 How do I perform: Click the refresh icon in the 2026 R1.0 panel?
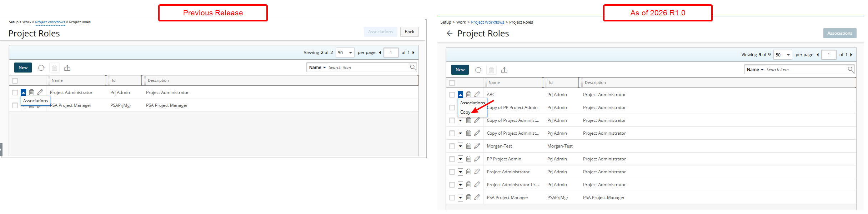[478, 70]
